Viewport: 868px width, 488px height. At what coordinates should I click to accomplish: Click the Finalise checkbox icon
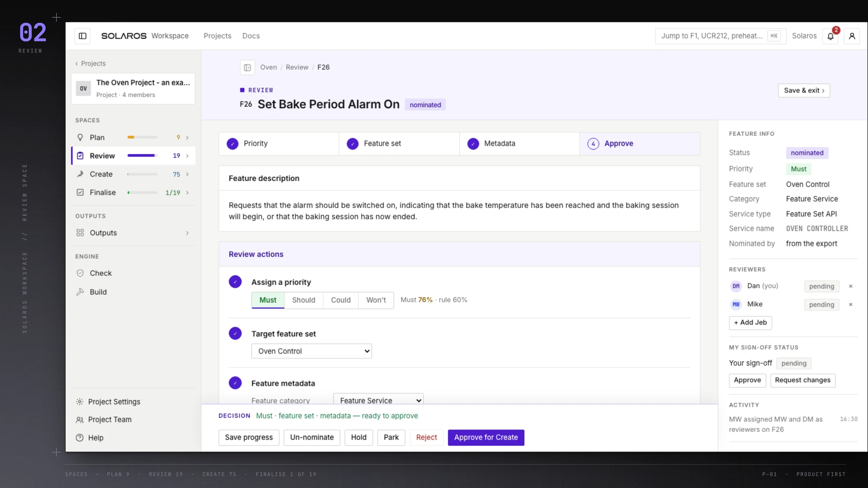coord(80,192)
